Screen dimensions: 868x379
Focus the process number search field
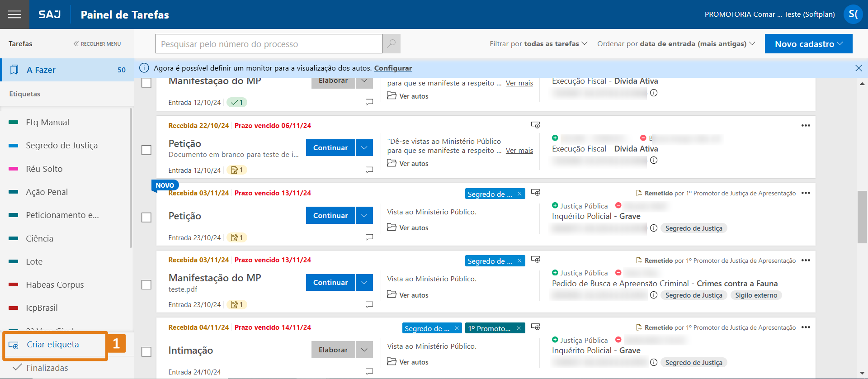point(269,44)
